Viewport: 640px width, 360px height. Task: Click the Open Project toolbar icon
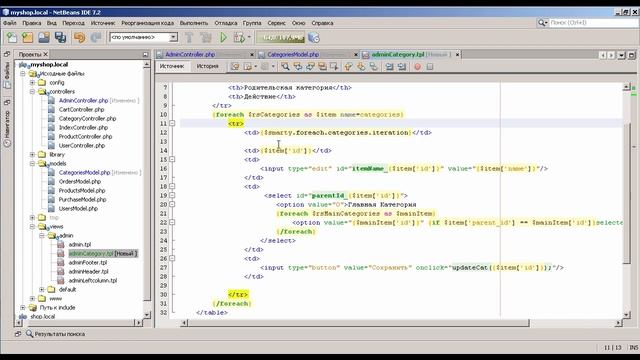pyautogui.click(x=44, y=38)
